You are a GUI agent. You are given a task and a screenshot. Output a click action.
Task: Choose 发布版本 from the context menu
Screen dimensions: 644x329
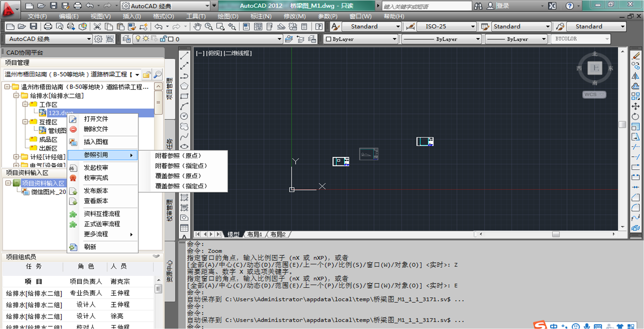[x=103, y=191]
